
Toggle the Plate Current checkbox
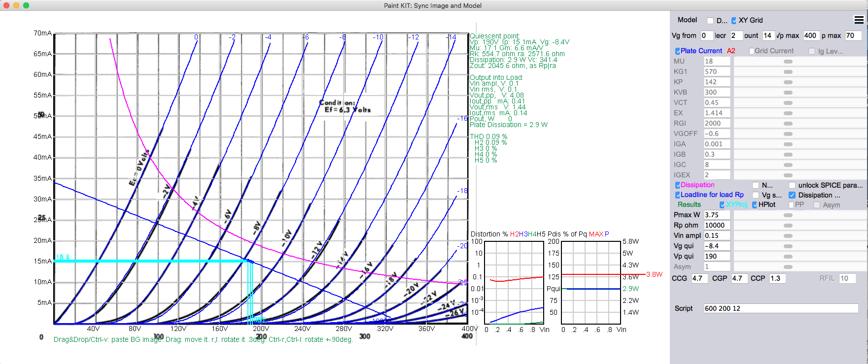pos(678,51)
